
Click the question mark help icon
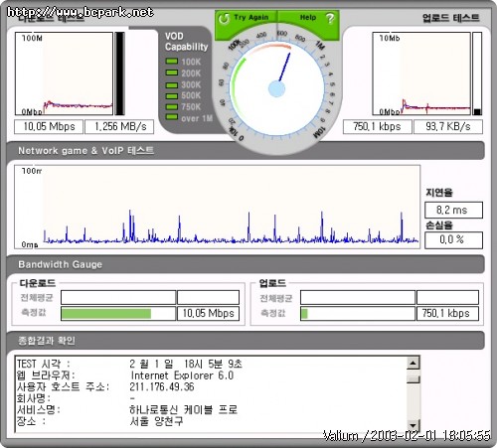tap(330, 18)
